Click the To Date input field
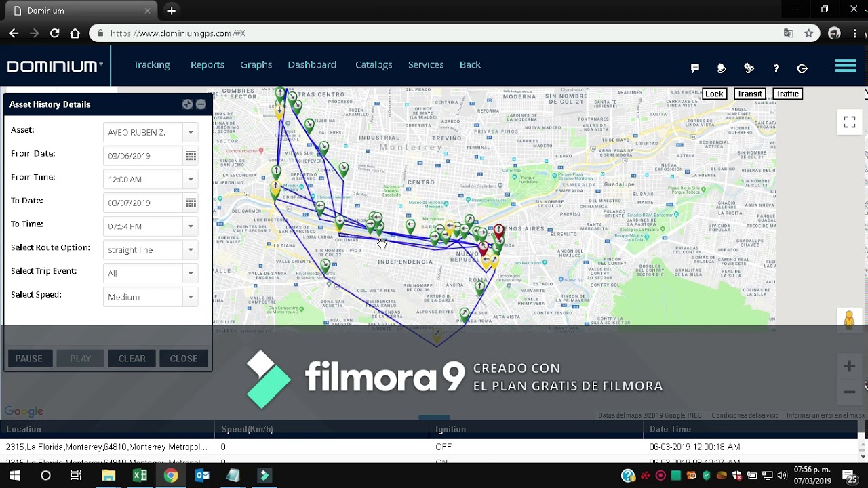The image size is (868, 488). click(144, 203)
